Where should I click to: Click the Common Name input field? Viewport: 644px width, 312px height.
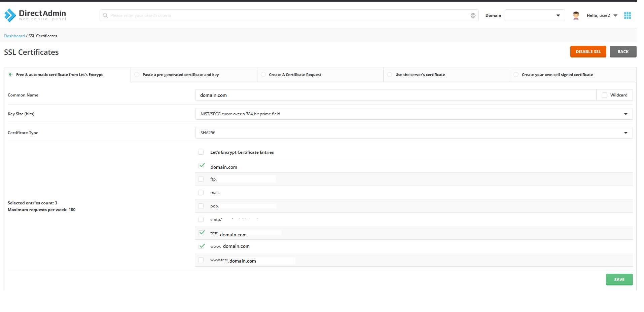[395, 95]
